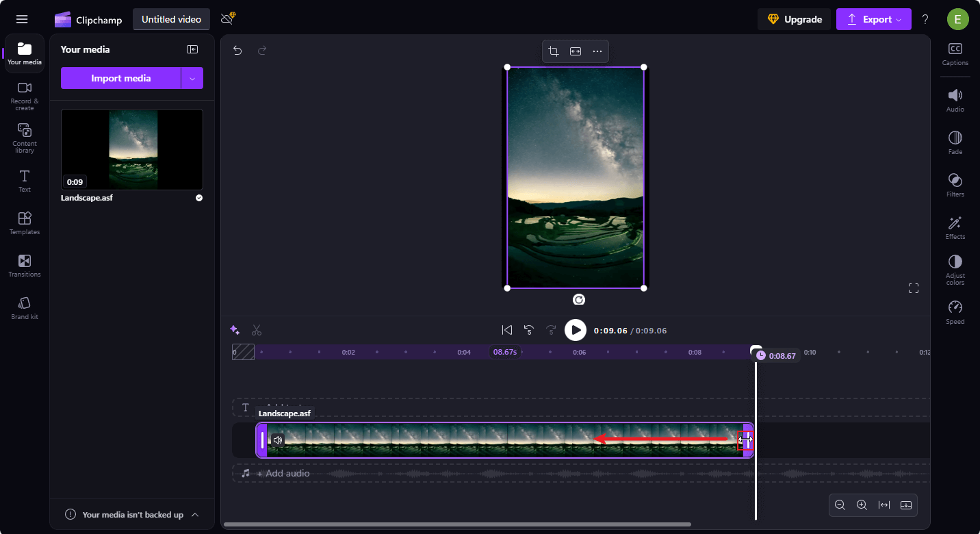Click the rotate handle below preview
The image size is (980, 534).
[x=579, y=299]
